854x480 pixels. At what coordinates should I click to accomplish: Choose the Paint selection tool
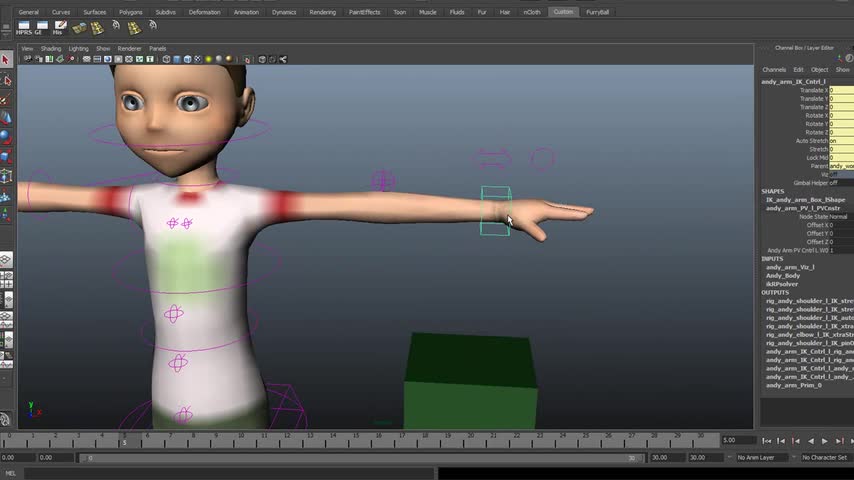(x=6, y=100)
